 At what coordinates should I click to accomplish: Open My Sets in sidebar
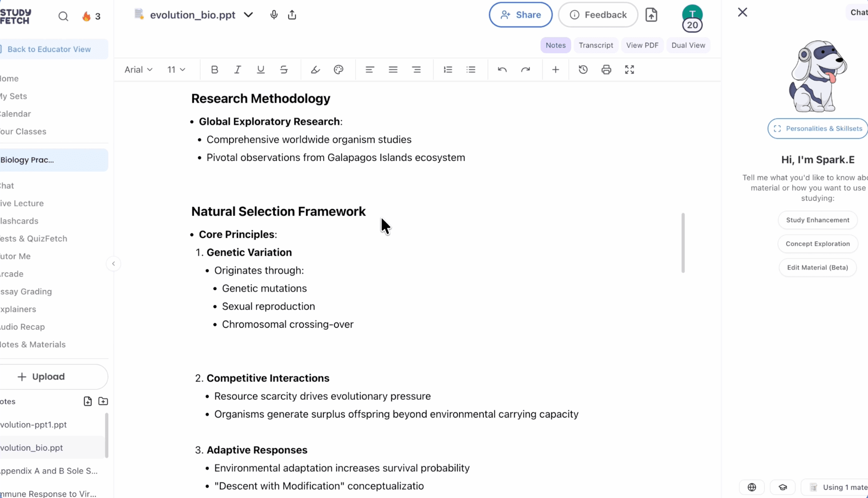(x=13, y=96)
